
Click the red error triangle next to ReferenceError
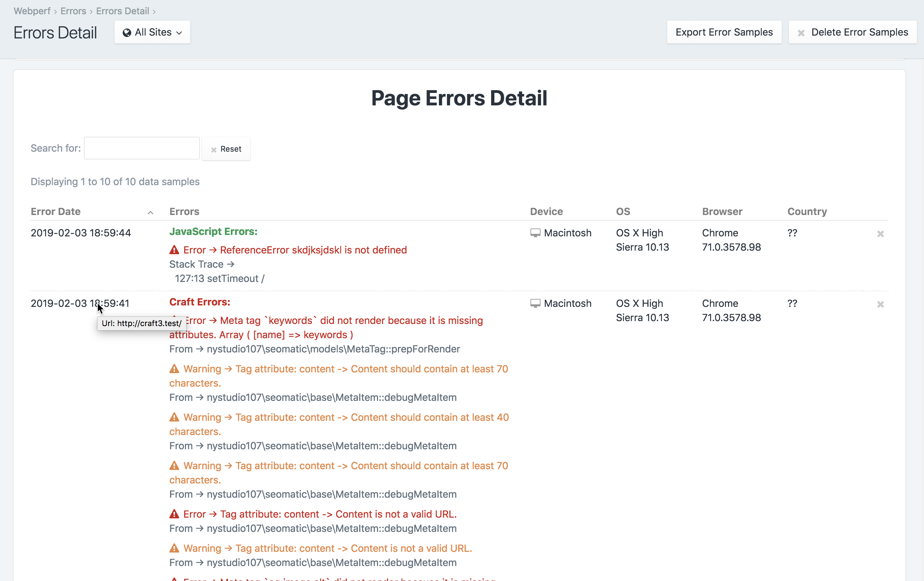pos(174,250)
